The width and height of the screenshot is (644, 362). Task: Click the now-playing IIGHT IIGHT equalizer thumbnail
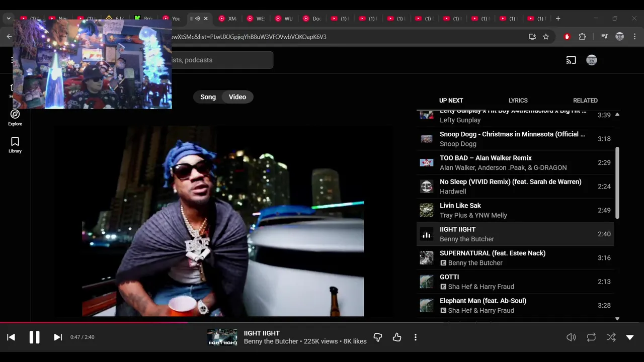(427, 234)
